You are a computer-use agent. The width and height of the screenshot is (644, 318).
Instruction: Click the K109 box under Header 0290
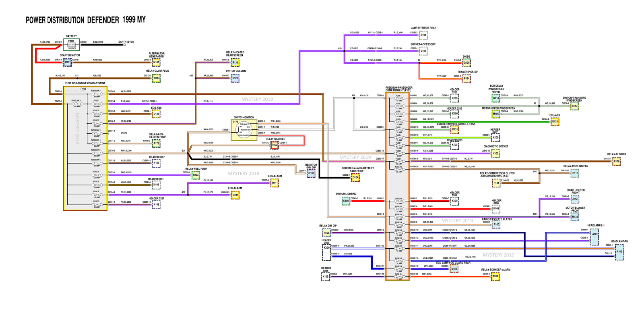point(496,208)
